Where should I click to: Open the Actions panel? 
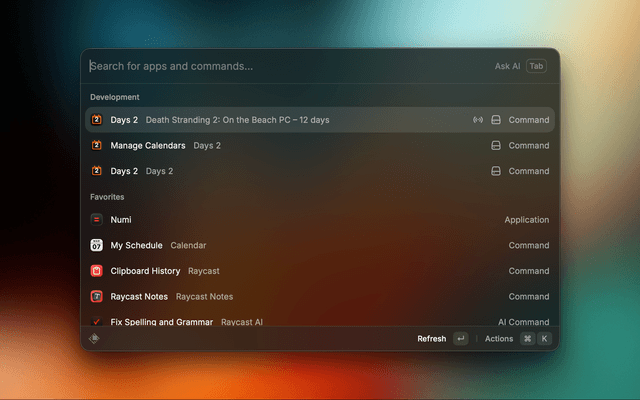[x=498, y=339]
